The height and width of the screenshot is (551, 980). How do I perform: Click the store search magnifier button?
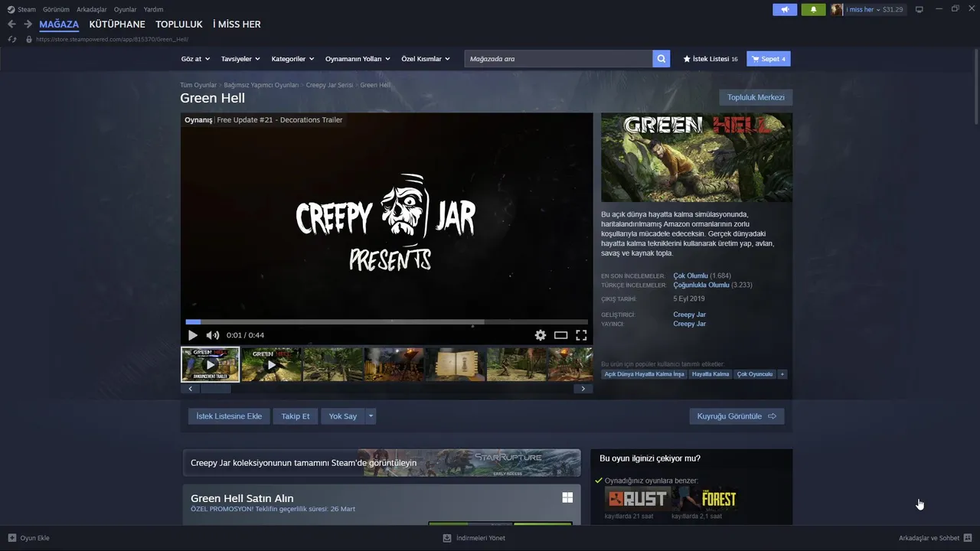(661, 58)
